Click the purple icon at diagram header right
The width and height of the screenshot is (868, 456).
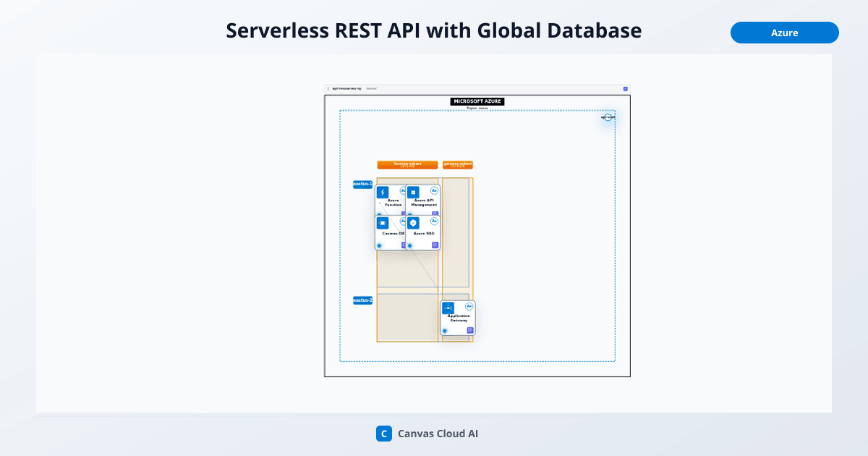[x=626, y=89]
